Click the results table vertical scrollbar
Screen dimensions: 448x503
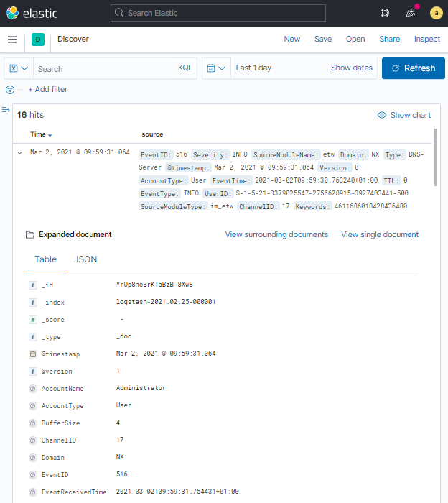point(435,158)
